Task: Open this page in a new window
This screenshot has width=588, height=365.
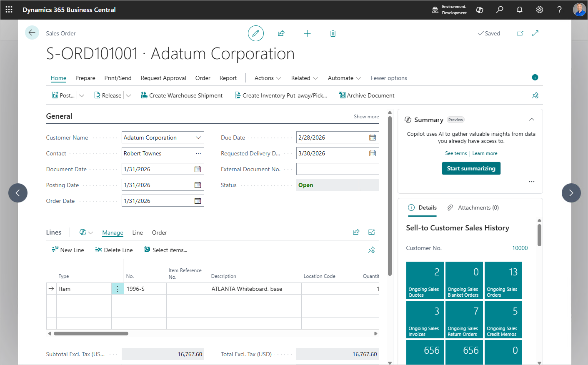Action: pos(520,33)
